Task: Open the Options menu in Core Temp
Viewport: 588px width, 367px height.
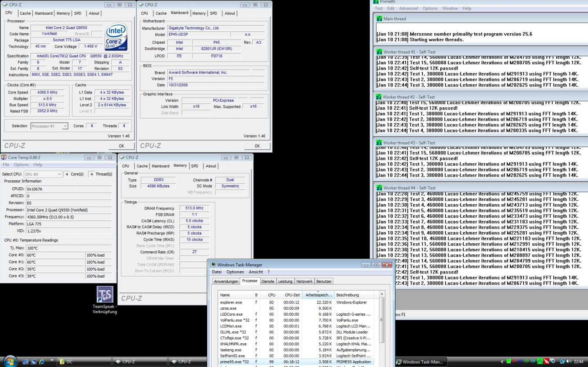Action: 21,164
